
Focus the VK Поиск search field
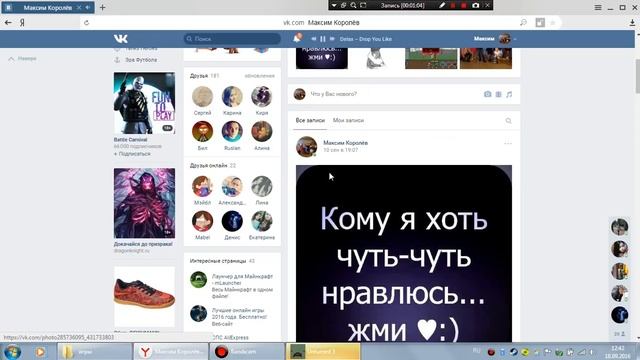click(x=232, y=39)
